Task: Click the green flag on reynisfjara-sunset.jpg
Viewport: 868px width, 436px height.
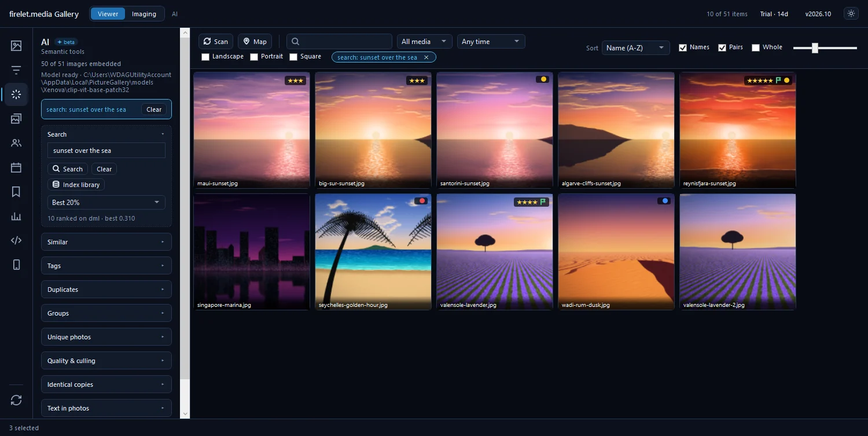Action: [x=778, y=80]
